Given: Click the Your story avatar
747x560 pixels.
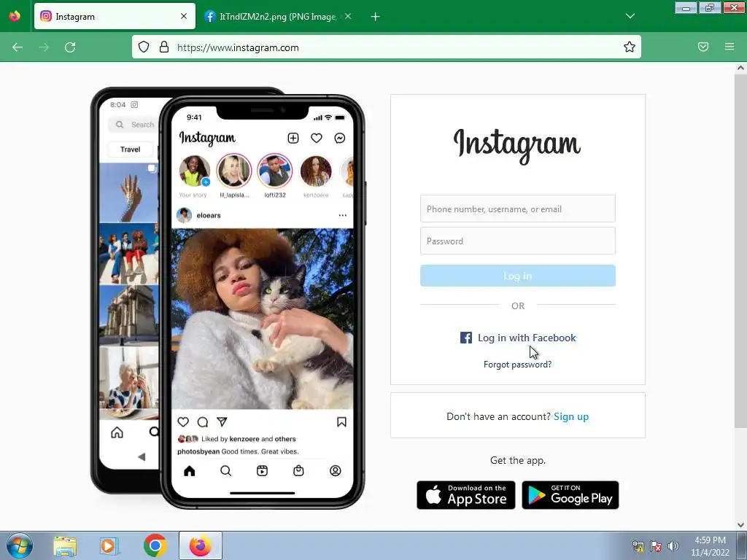Looking at the screenshot, I should (x=194, y=171).
